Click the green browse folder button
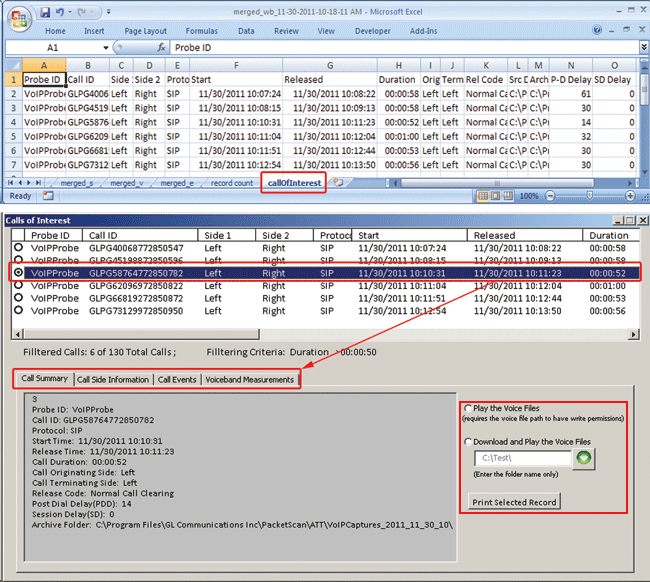Viewport: 650px width, 582px height. (584, 458)
